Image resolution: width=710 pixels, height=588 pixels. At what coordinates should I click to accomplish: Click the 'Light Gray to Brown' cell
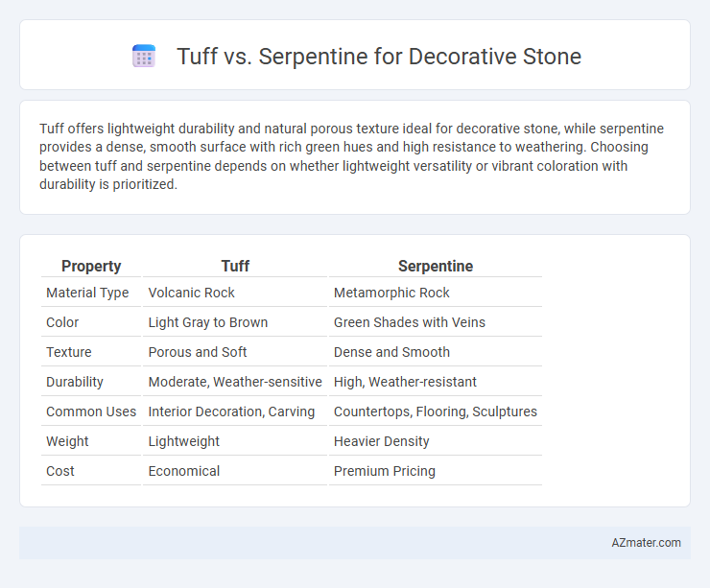click(x=208, y=322)
